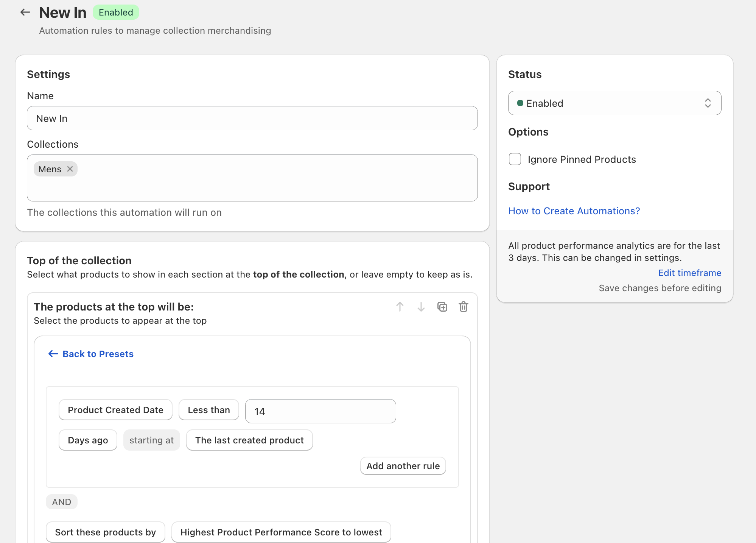This screenshot has height=543, width=756.
Task: Click the Edit timeframe link
Action: click(689, 273)
